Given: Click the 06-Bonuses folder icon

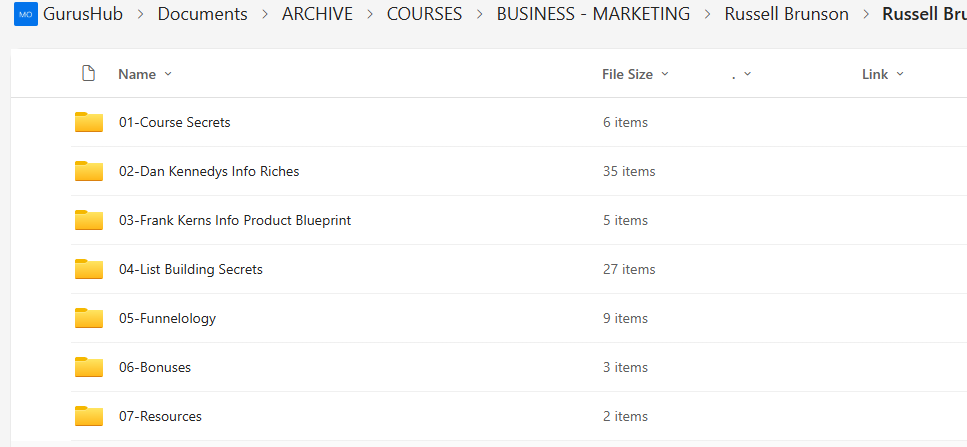Looking at the screenshot, I should [x=89, y=367].
